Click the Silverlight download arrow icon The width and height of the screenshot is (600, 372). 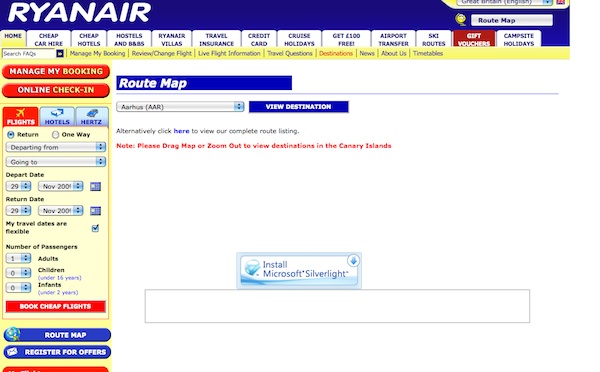point(353,261)
